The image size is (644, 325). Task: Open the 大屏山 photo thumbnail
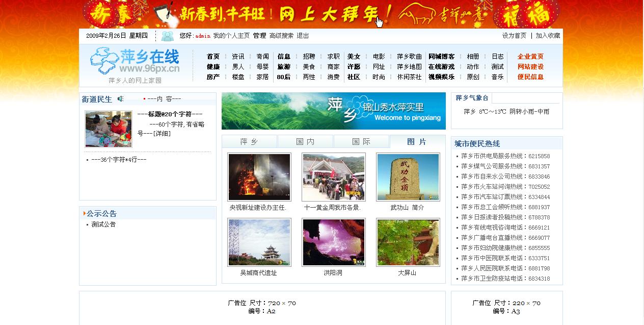coord(408,242)
